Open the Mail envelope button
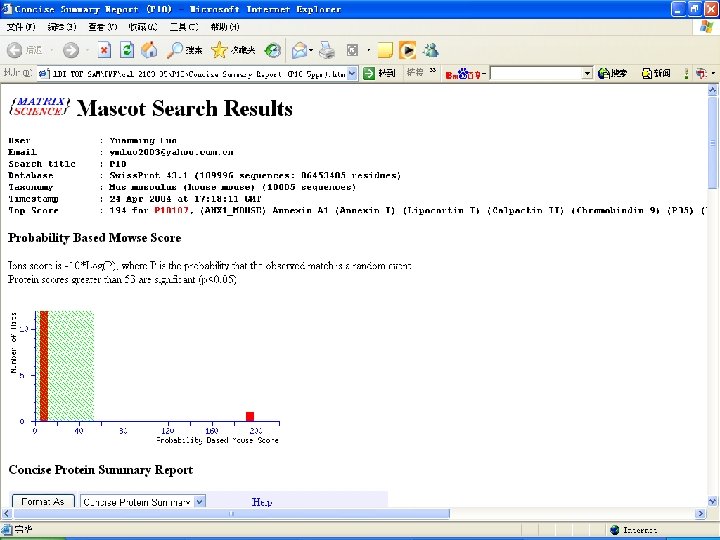The width and height of the screenshot is (720, 540). tap(299, 50)
